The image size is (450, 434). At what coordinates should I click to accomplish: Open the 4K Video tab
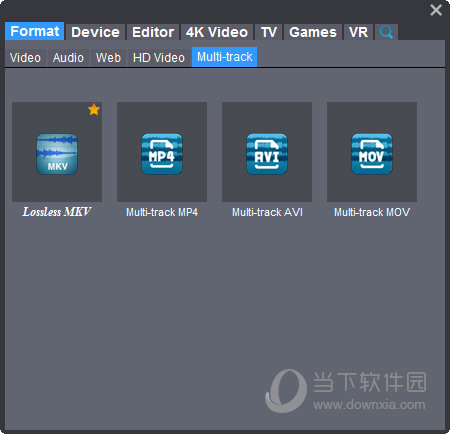point(217,32)
